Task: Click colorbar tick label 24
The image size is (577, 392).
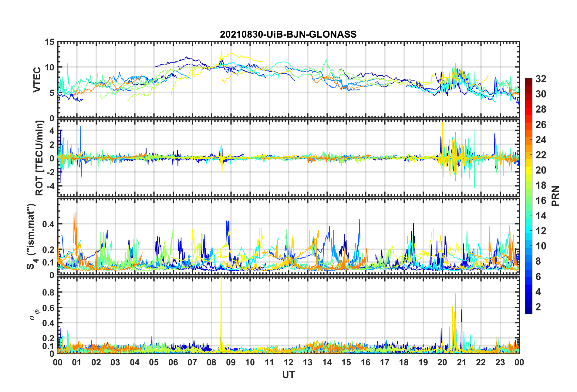Action: tap(541, 140)
